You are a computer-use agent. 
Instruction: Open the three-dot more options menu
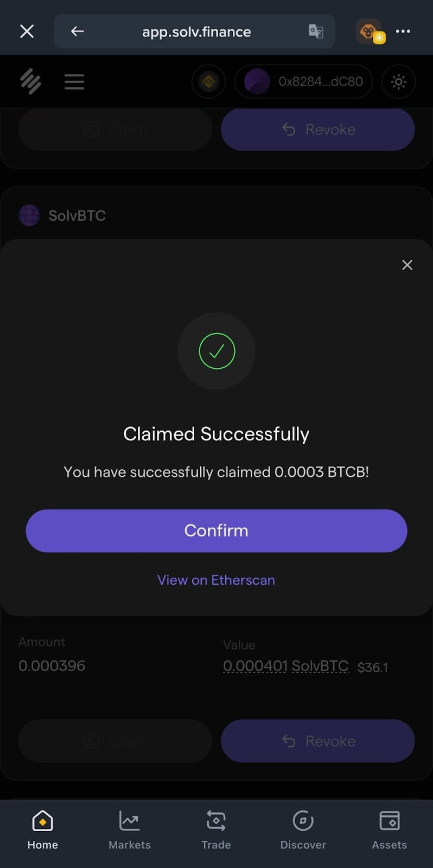tap(403, 31)
